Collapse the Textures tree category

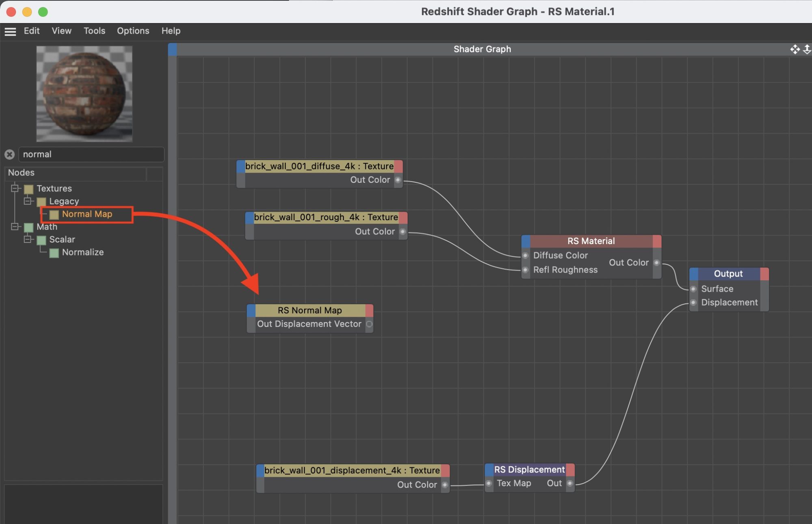tap(15, 188)
